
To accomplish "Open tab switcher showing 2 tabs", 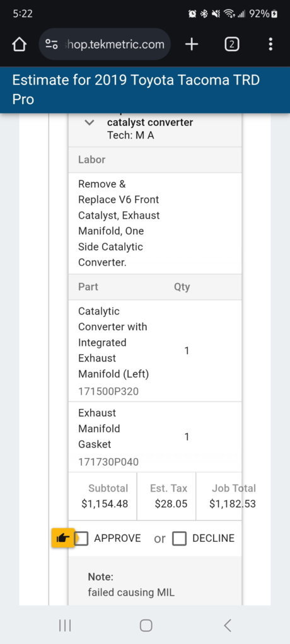I will point(231,44).
